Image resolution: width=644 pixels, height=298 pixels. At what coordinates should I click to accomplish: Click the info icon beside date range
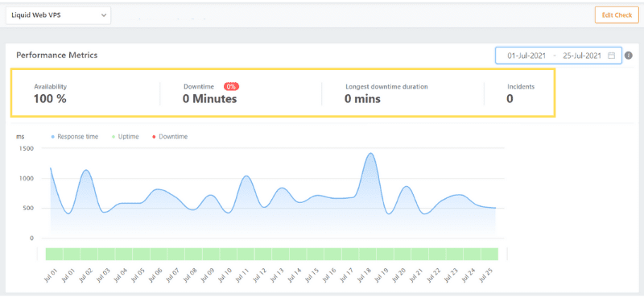[x=629, y=56]
